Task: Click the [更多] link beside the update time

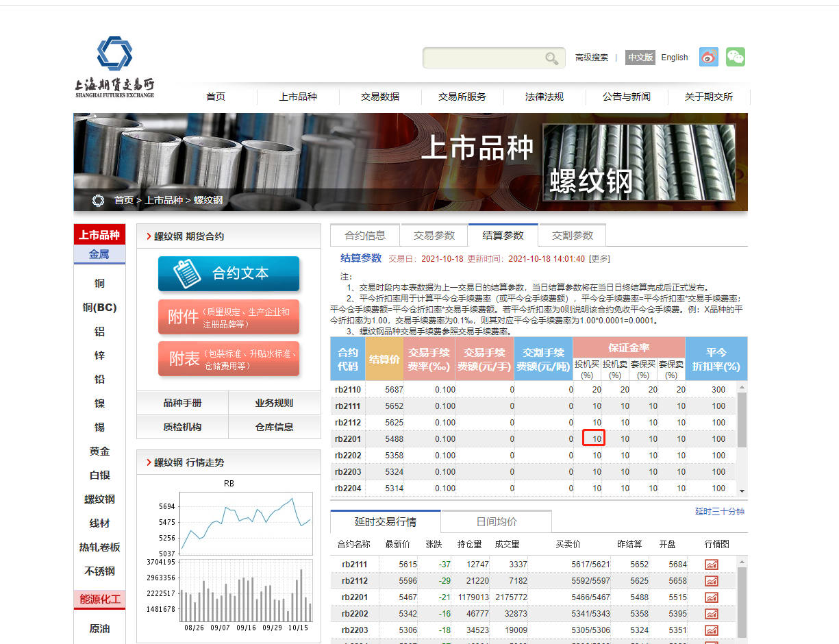Action: tap(599, 258)
